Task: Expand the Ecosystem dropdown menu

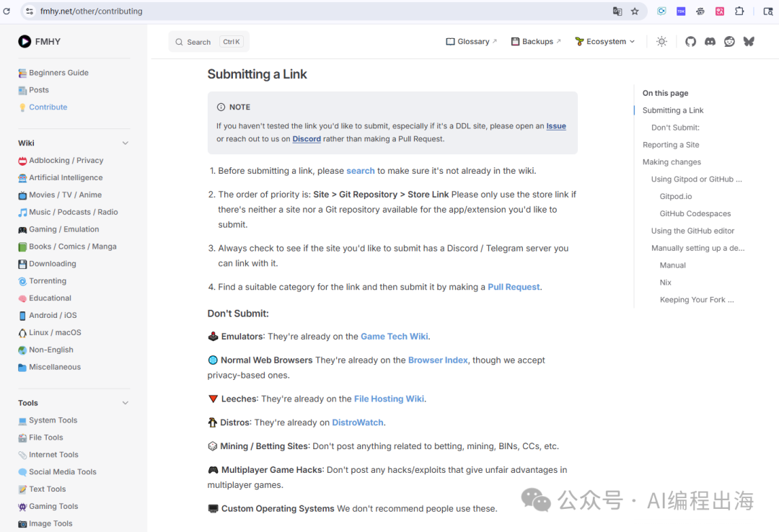Action: [605, 42]
